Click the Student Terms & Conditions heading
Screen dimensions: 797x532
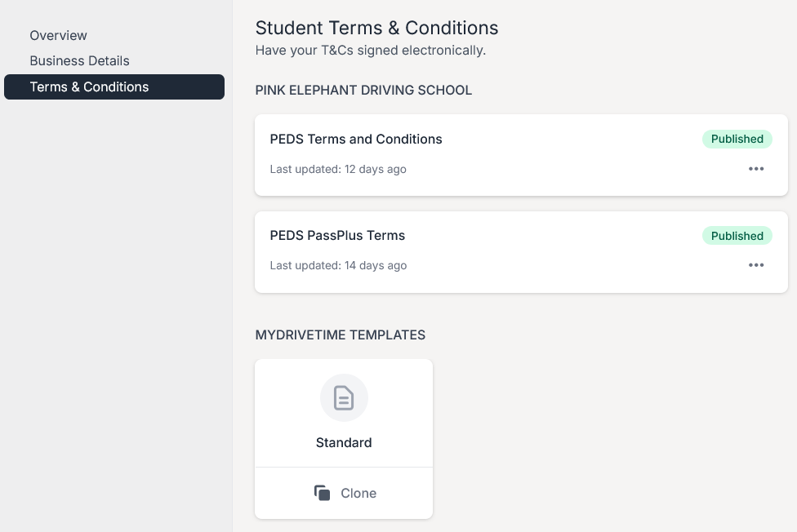tap(376, 28)
